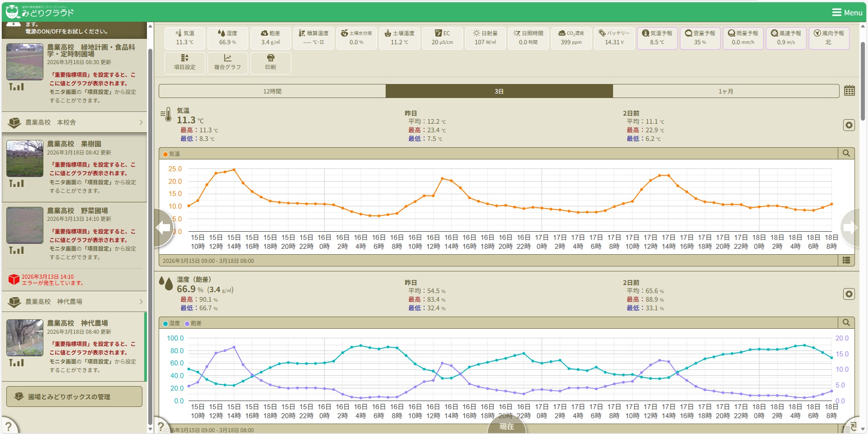Open the print (印刷) function
This screenshot has width=868, height=434.
270,62
